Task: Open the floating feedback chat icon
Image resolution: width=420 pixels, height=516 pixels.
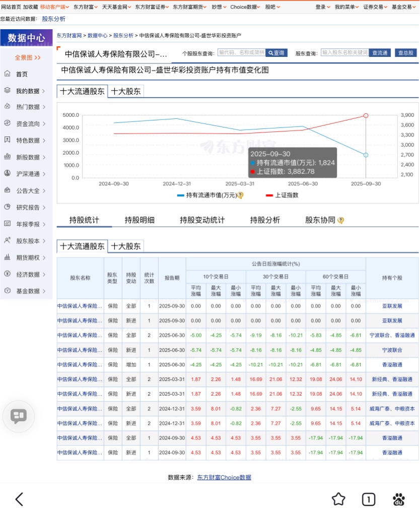Action: 19,416
